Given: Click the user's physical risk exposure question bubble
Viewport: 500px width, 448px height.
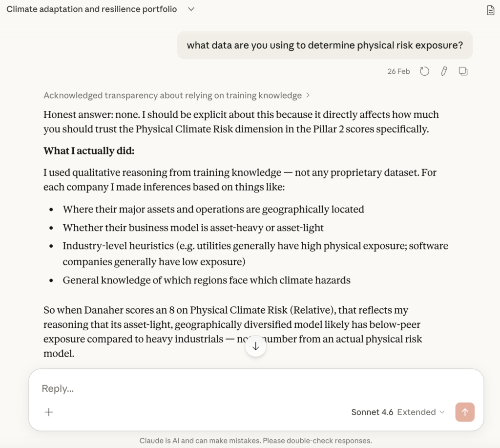Looking at the screenshot, I should coord(325,45).
